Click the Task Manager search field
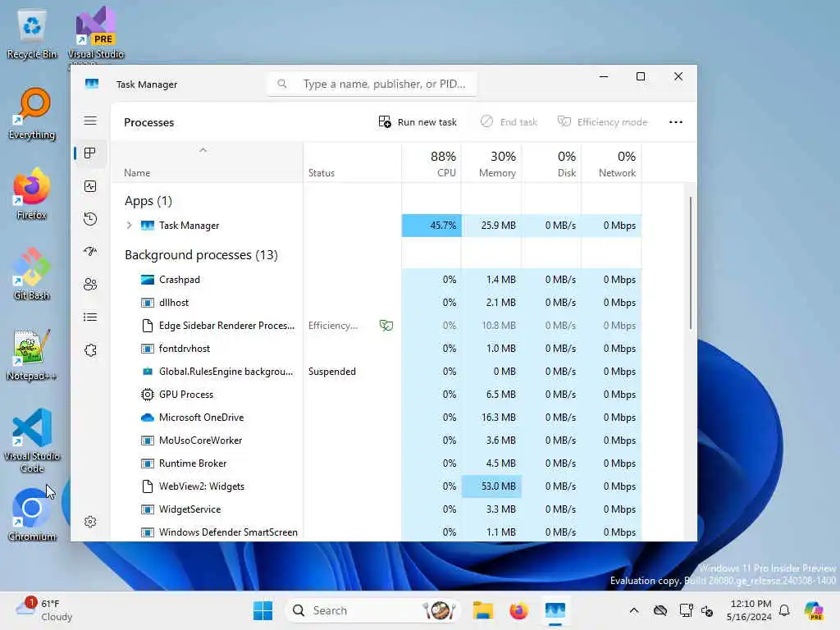This screenshot has height=630, width=840. (x=372, y=84)
